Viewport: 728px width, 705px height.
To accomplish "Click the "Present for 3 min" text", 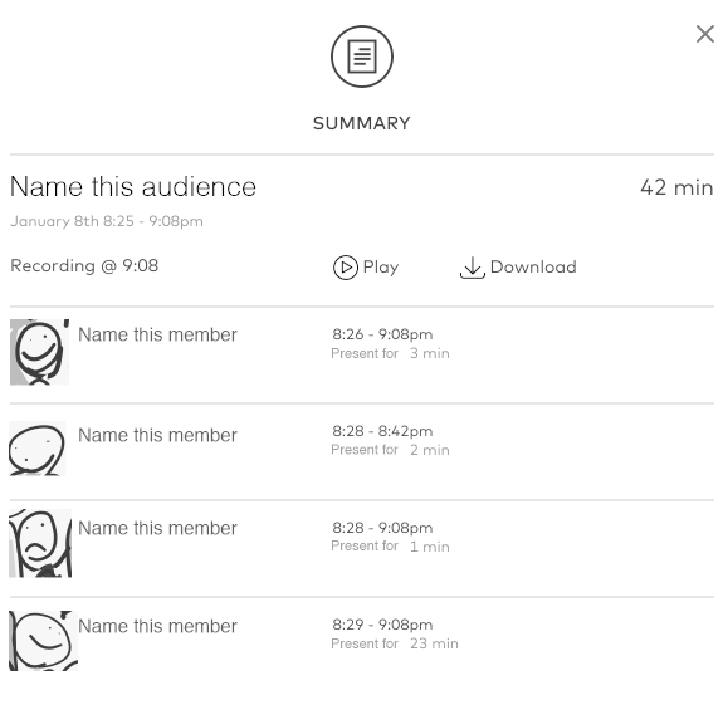I will (390, 354).
